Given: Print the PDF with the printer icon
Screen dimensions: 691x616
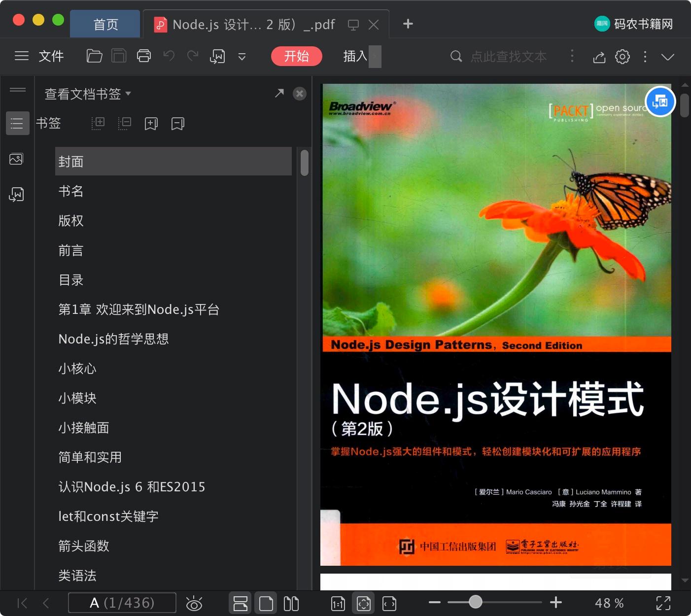Looking at the screenshot, I should click(144, 56).
